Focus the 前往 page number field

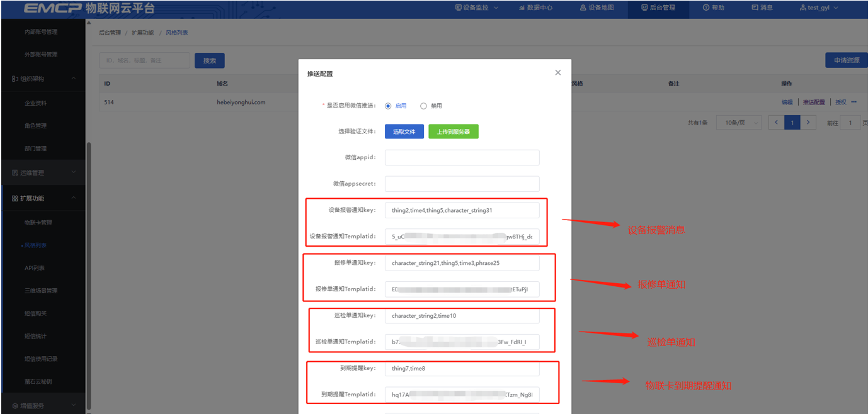[x=850, y=123]
